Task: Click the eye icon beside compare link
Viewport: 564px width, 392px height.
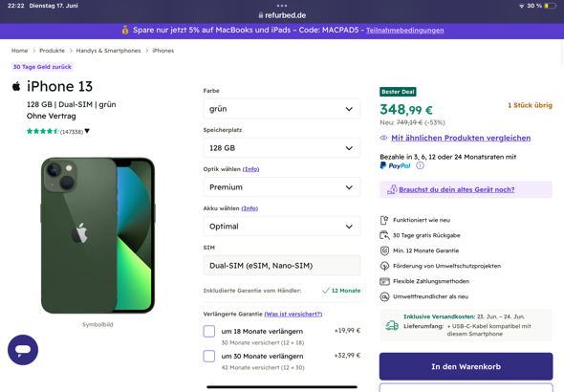Action: (x=383, y=138)
